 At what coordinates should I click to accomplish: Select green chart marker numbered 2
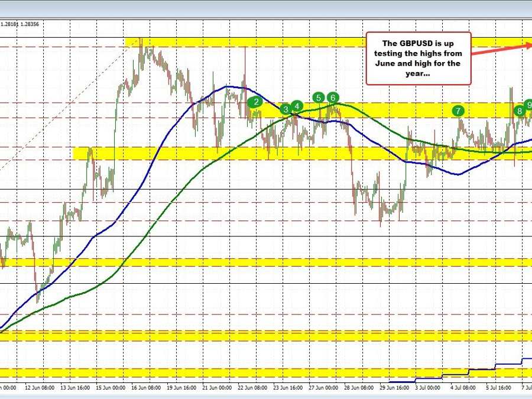tap(256, 102)
